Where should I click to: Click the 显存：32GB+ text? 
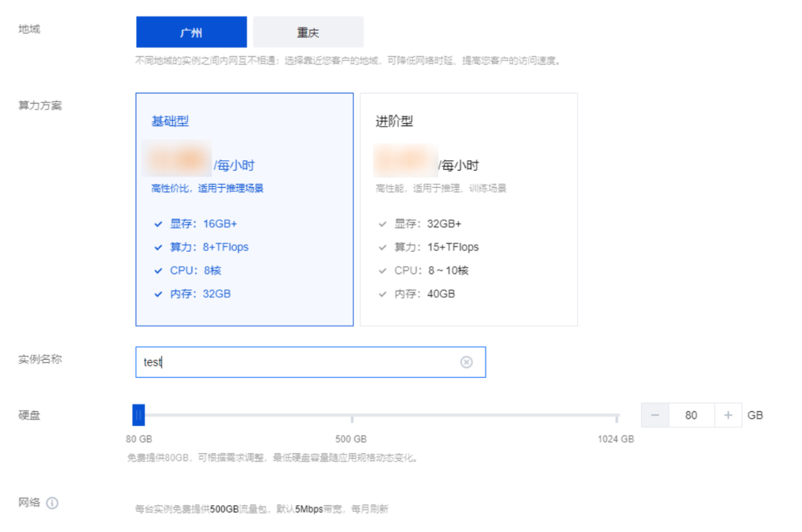[428, 224]
